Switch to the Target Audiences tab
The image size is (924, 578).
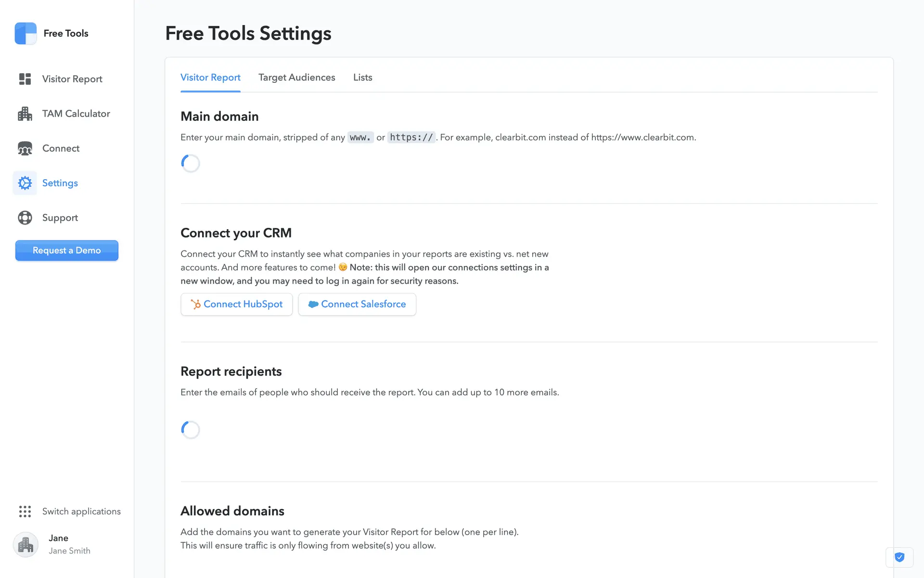pos(296,78)
